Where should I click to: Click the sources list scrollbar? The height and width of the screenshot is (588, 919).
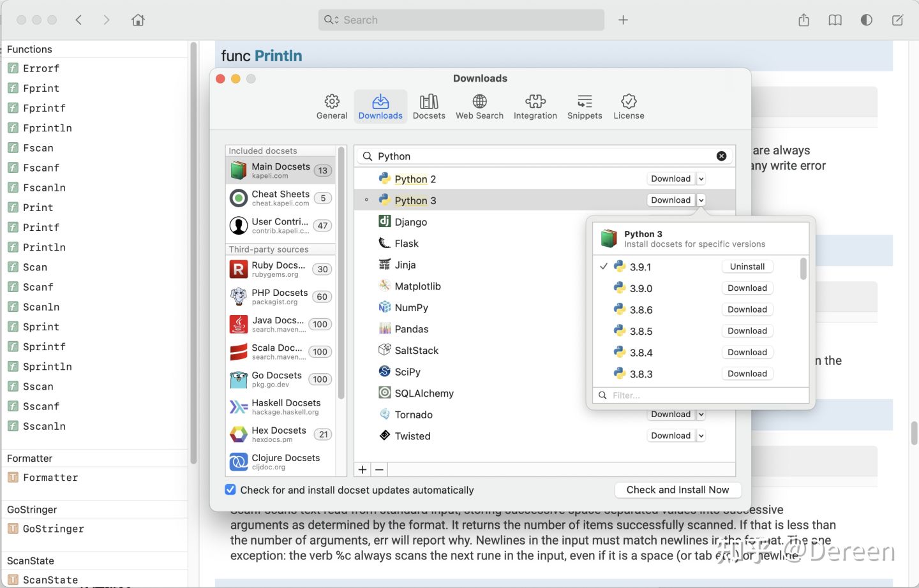(341, 273)
